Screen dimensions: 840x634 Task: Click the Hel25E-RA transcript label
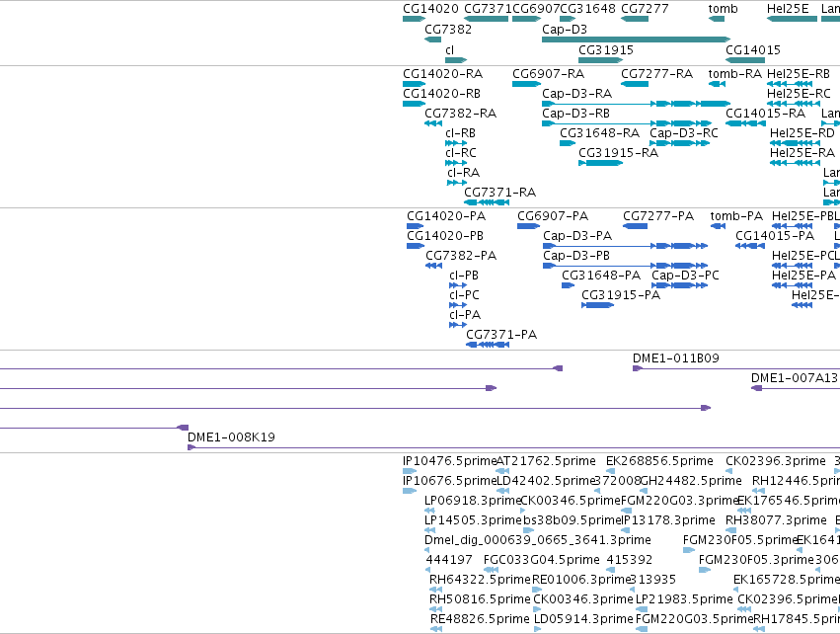point(802,153)
